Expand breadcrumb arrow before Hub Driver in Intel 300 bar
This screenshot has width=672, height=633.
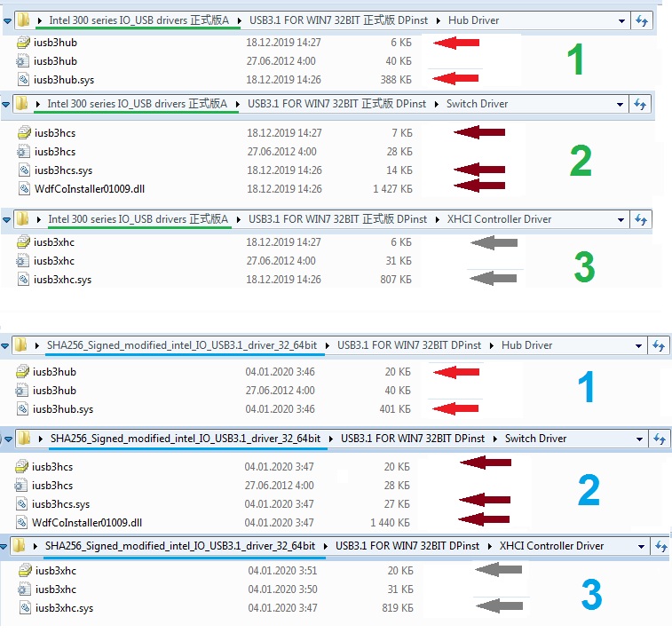(x=438, y=20)
